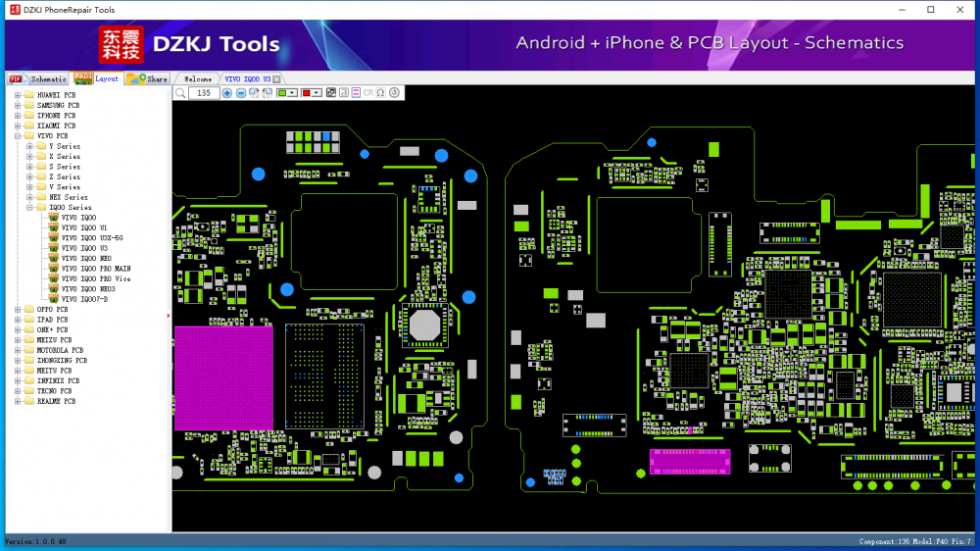Select the ZHONGXING PCB folder
The image size is (980, 551).
(62, 360)
